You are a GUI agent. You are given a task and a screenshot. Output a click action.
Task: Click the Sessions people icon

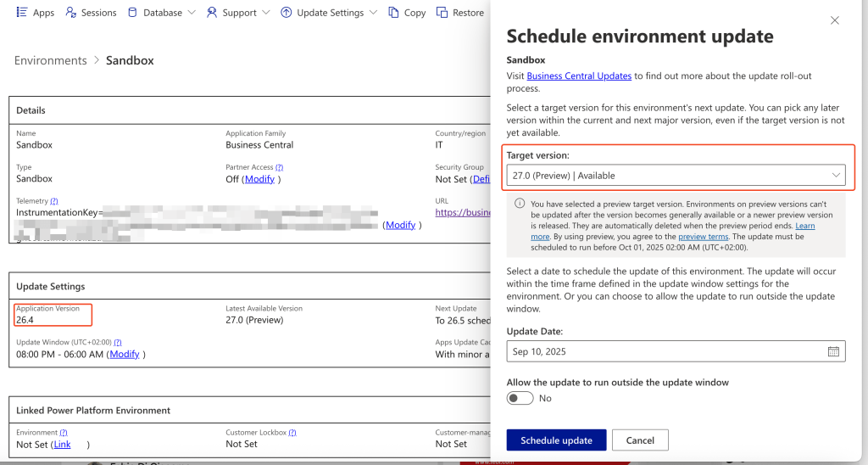[x=71, y=13]
